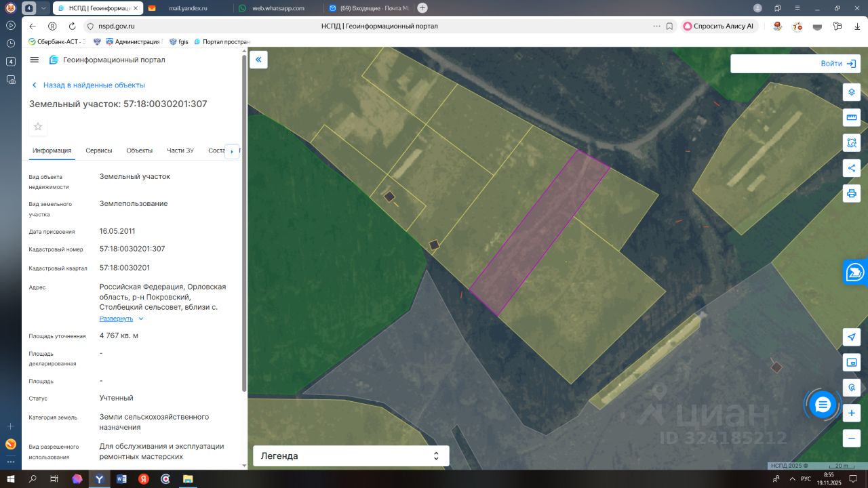Open the Портал пространственных bookmark
The width and height of the screenshot is (868, 488).
pos(222,41)
